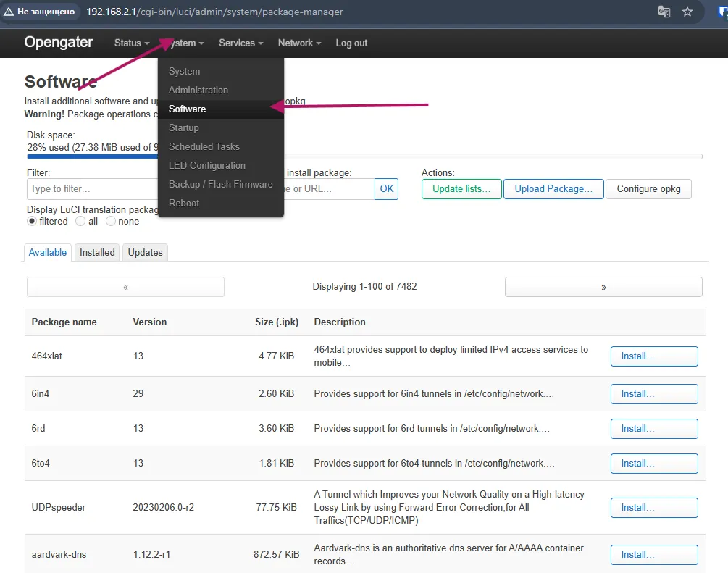Bookmark this page with the star icon
728x573 pixels.
[x=687, y=12]
